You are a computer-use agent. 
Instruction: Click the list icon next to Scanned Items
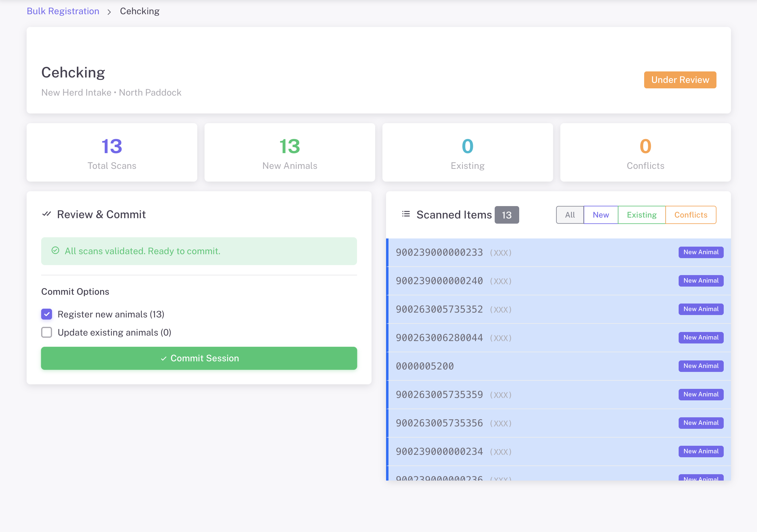(x=406, y=214)
